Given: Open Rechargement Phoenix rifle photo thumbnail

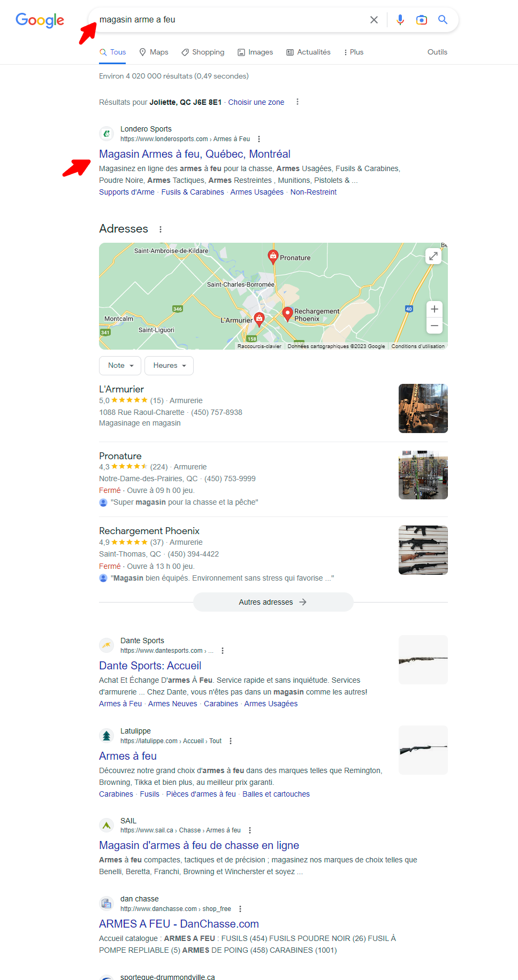Looking at the screenshot, I should (x=423, y=550).
